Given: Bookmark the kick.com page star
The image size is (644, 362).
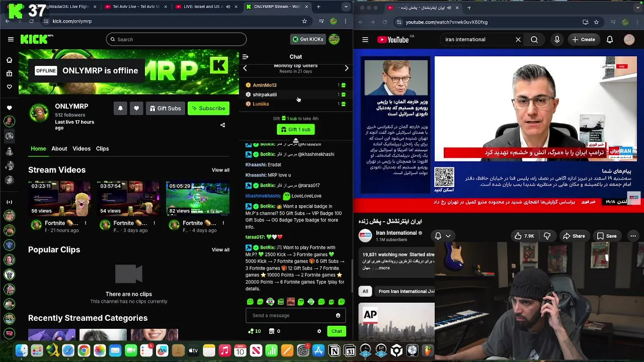Looking at the screenshot, I should pos(304,21).
